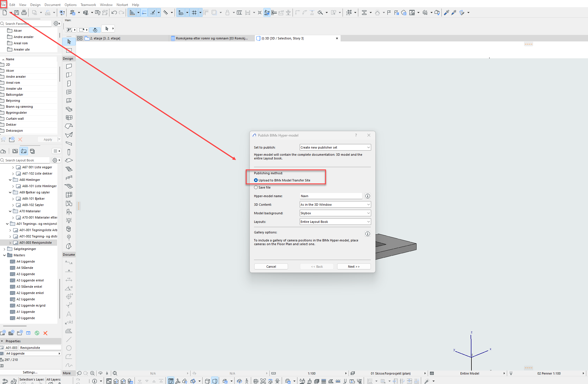Click the Next button in dialog

pyautogui.click(x=354, y=267)
